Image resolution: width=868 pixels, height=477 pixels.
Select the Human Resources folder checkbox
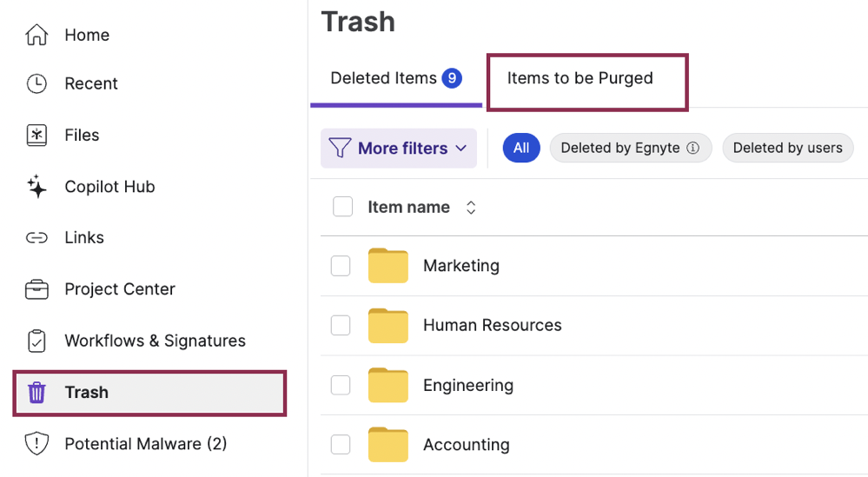(341, 325)
